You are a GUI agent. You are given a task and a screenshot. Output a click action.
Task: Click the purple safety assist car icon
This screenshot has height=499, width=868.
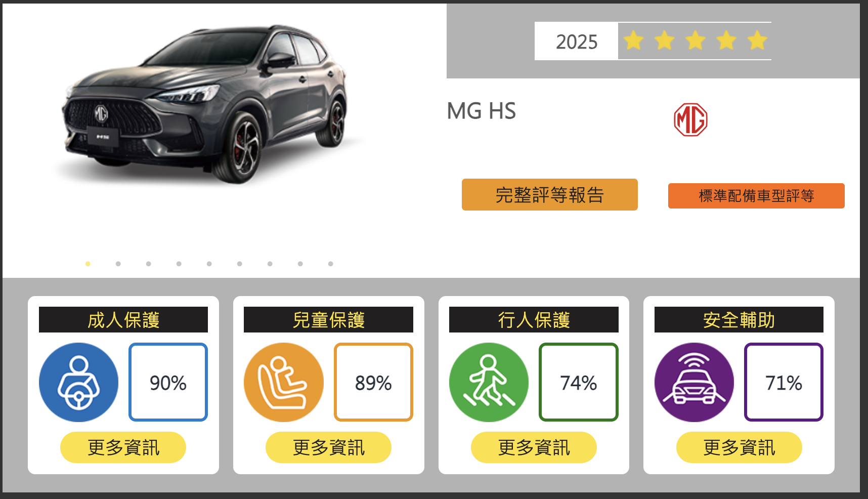694,382
